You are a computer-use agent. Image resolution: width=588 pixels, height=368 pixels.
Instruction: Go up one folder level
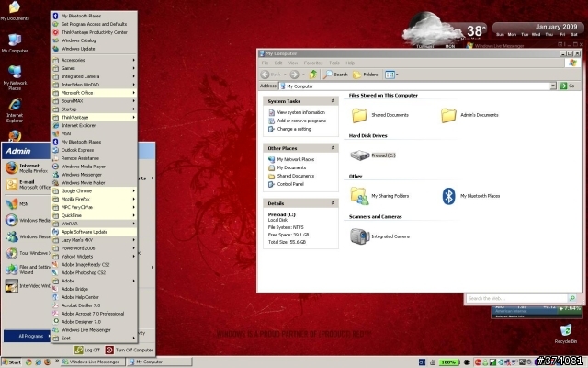tap(313, 75)
